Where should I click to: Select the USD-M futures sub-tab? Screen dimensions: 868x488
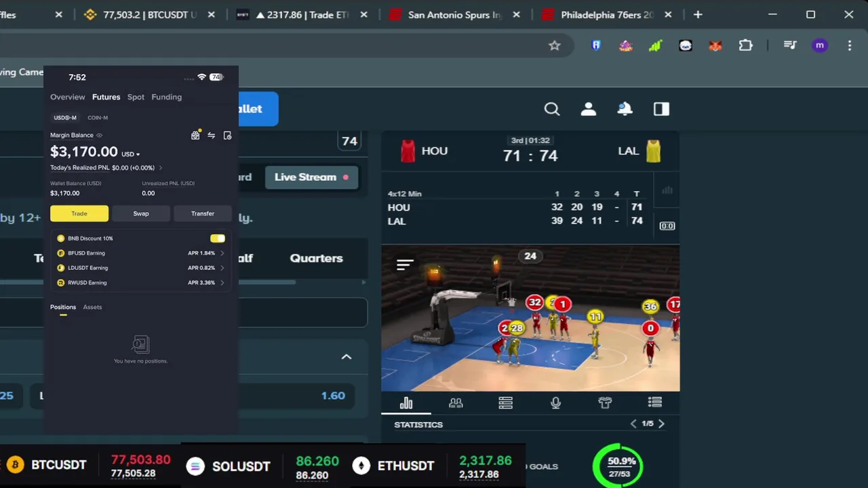(65, 118)
